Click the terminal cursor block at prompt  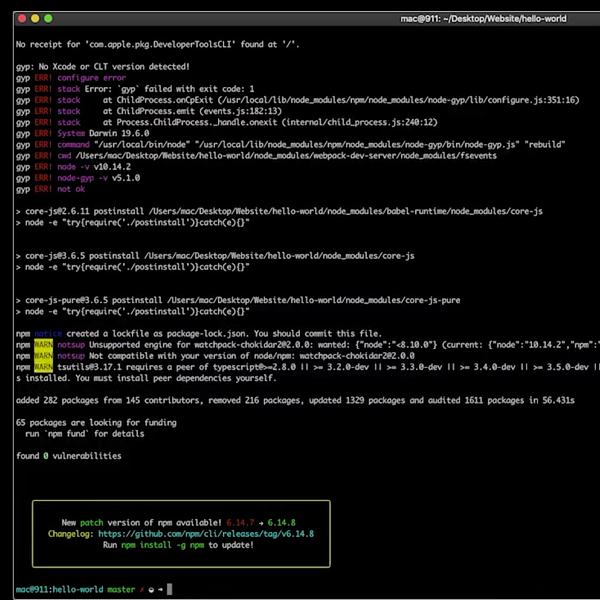(x=170, y=589)
